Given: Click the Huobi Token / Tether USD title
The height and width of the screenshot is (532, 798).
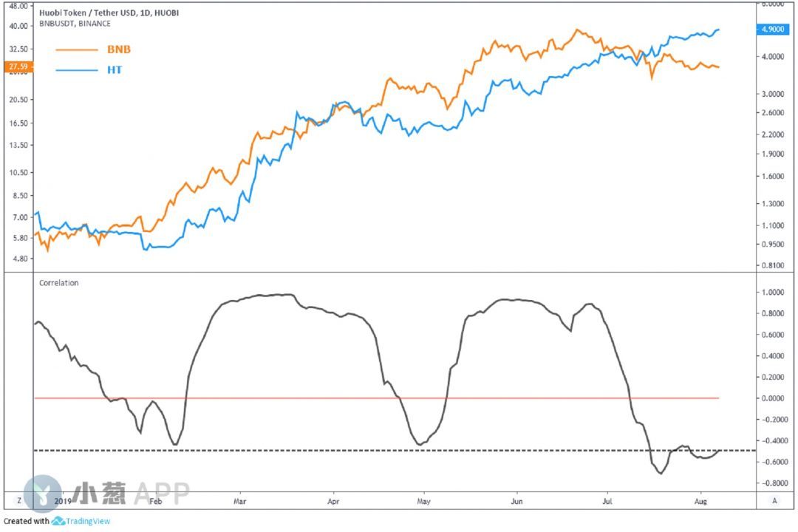Looking at the screenshot, I should point(109,13).
